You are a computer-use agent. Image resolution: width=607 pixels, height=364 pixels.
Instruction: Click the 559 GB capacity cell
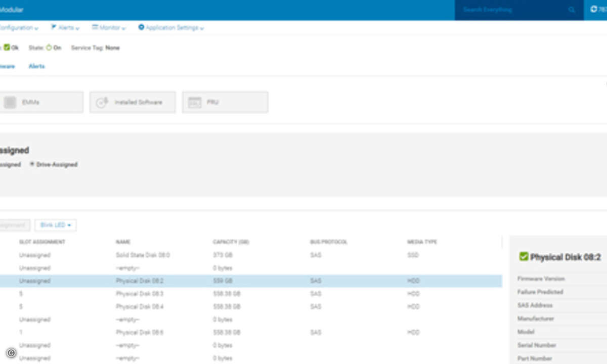coord(223,281)
